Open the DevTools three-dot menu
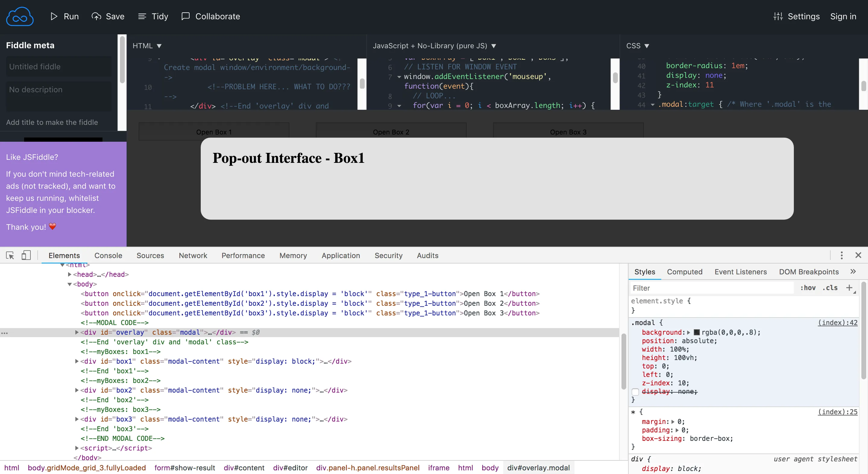 [x=841, y=255]
